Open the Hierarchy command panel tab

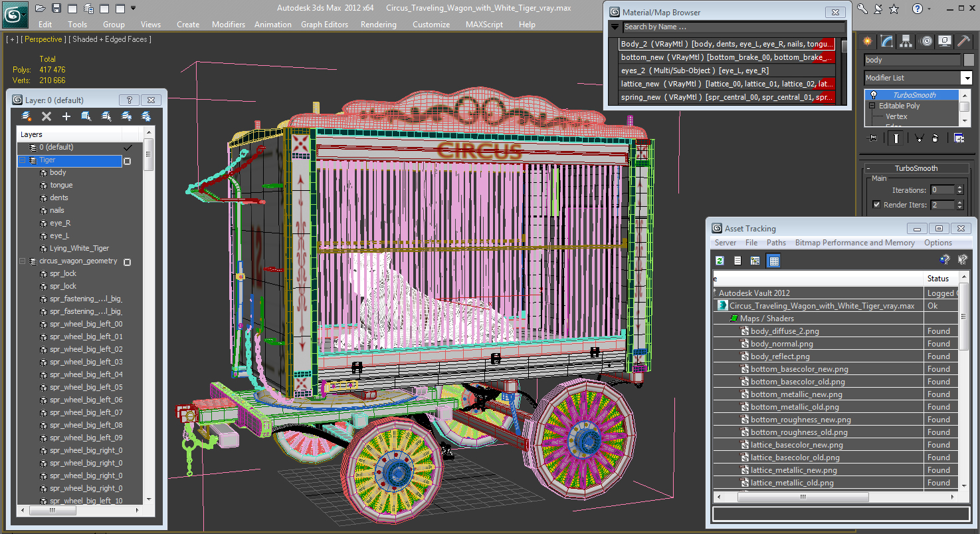pyautogui.click(x=906, y=41)
